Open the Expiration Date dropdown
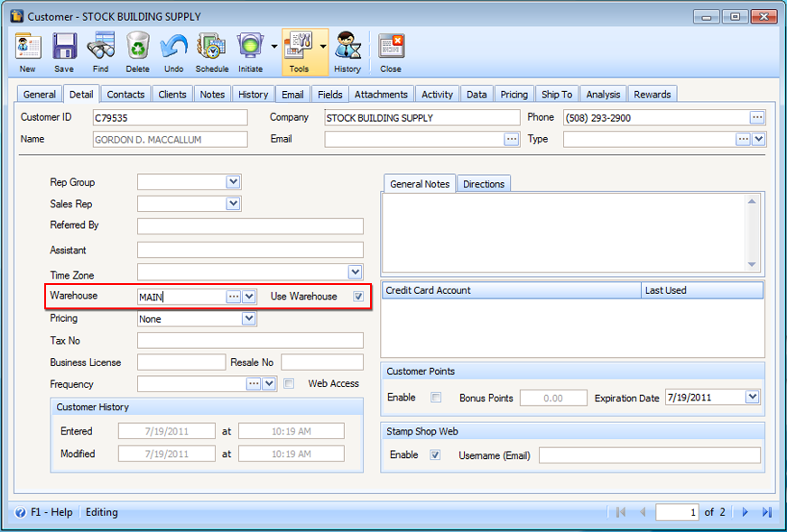 pos(752,397)
